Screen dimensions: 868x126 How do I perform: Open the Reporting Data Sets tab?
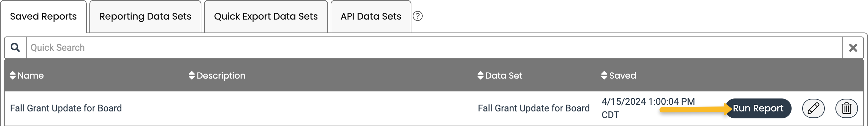click(x=145, y=17)
